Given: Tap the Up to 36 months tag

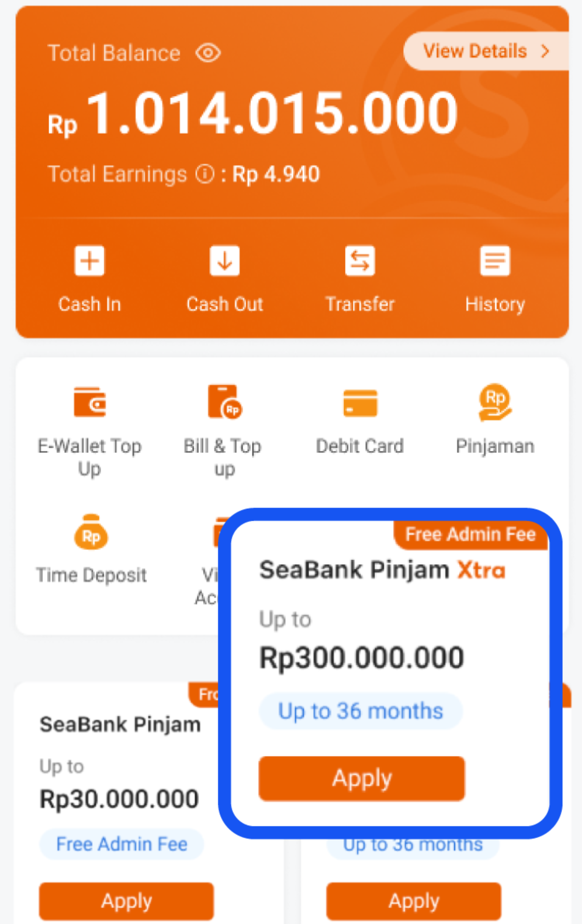Looking at the screenshot, I should coord(360,711).
